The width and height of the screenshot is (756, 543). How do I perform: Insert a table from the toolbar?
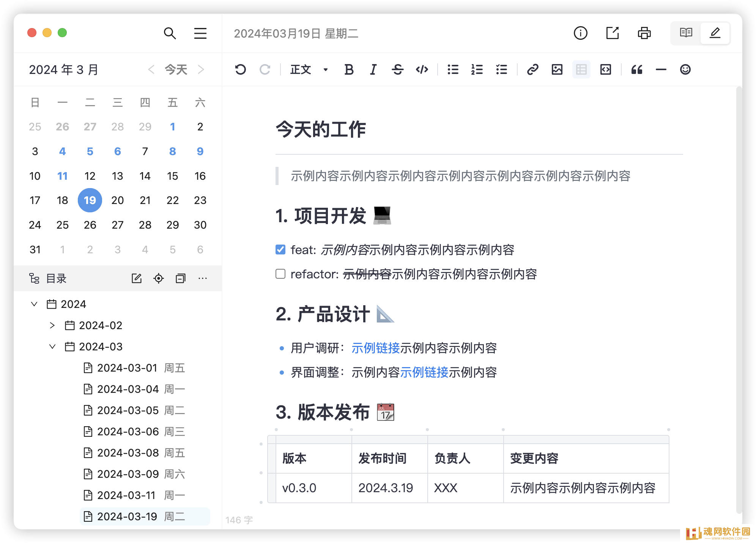click(581, 69)
